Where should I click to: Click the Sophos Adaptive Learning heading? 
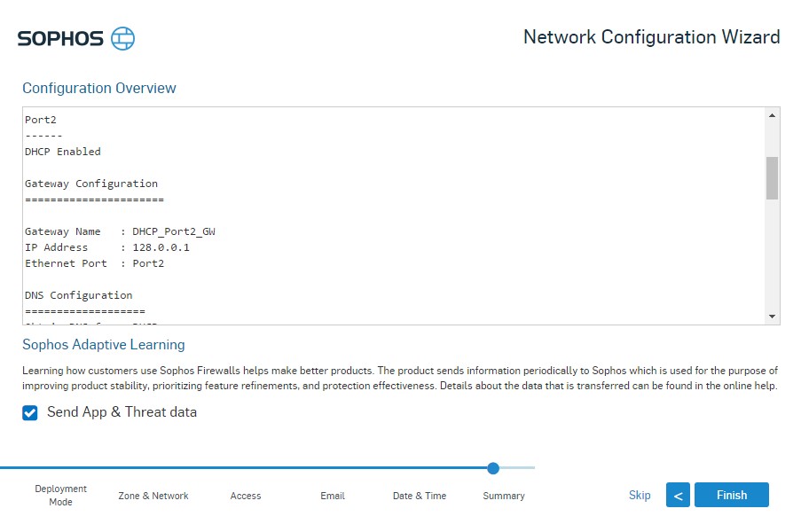click(104, 345)
